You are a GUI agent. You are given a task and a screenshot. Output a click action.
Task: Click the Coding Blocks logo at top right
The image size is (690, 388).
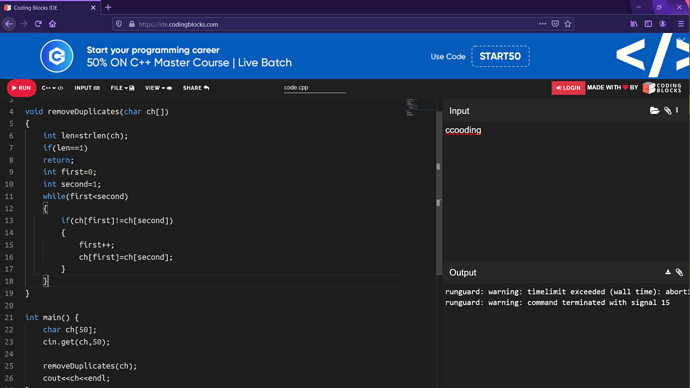[x=662, y=88]
